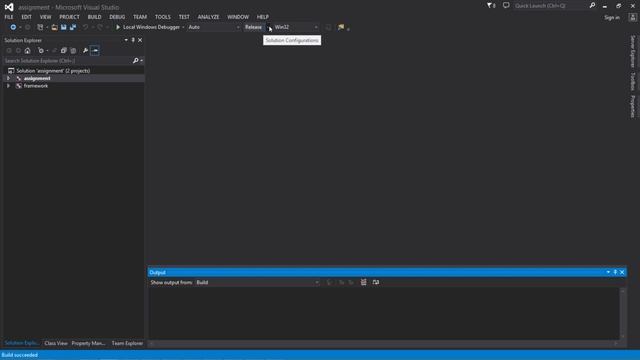
Task: Click the Navigate Forward toolbar icon
Action: coord(27,27)
